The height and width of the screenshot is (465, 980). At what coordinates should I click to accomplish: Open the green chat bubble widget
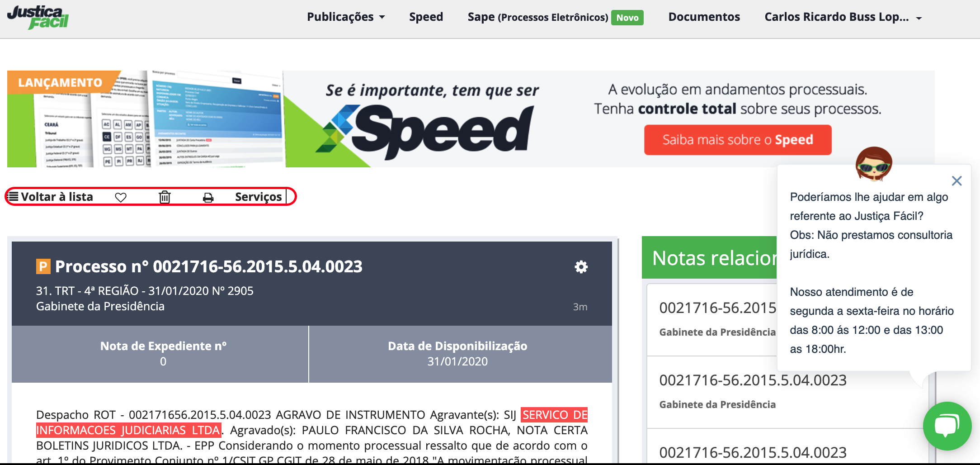pyautogui.click(x=947, y=426)
